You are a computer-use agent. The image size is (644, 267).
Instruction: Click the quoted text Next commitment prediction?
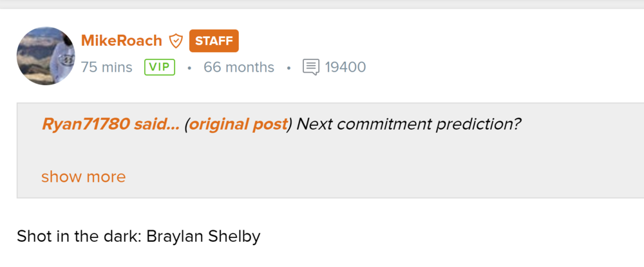click(x=409, y=124)
